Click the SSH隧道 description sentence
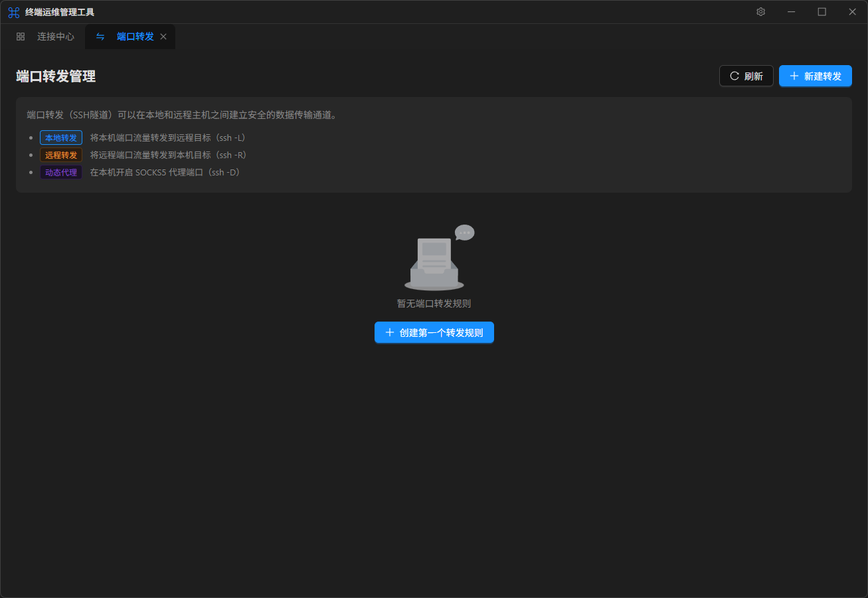868x598 pixels. click(182, 115)
